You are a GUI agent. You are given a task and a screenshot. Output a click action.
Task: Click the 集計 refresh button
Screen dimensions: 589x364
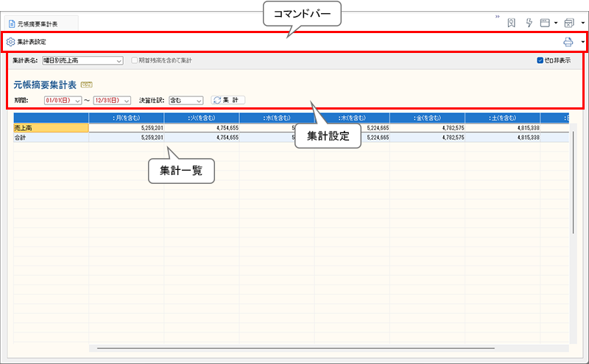click(x=228, y=100)
